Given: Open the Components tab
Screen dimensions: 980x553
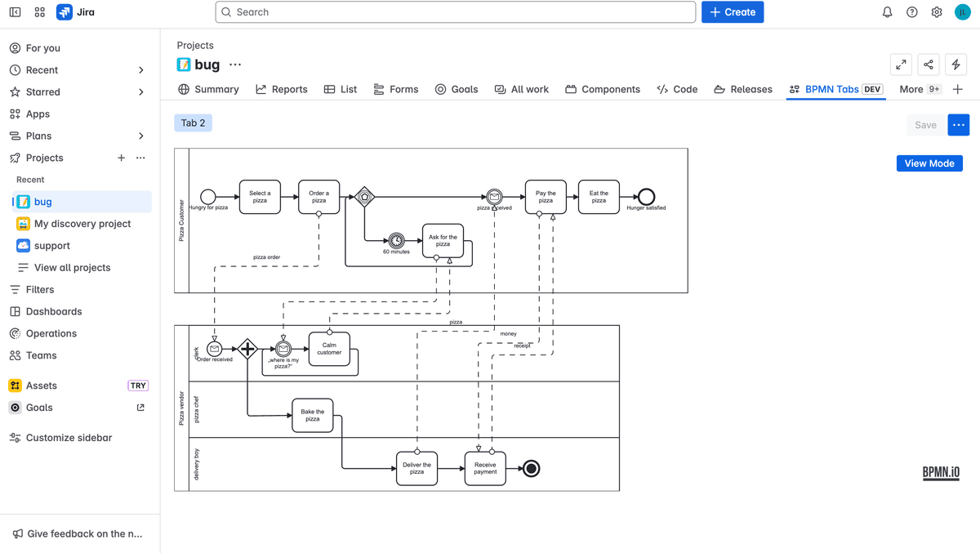Looking at the screenshot, I should pos(603,89).
